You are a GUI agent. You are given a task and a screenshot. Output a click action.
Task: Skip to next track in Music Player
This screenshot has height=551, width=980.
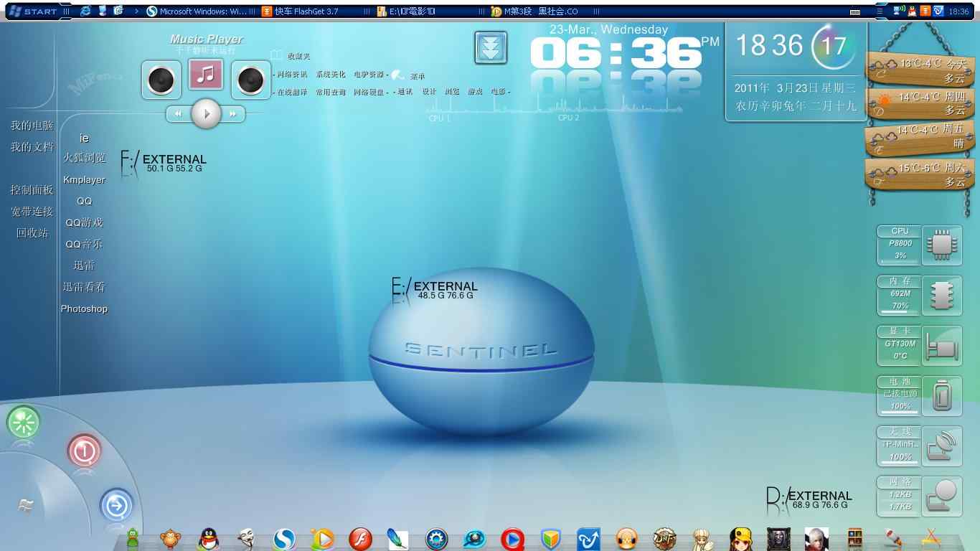(233, 113)
